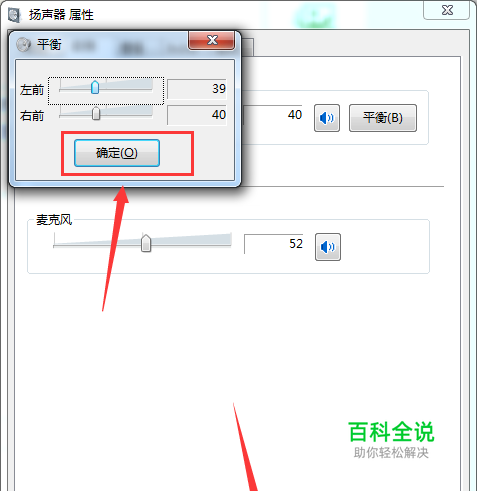The height and width of the screenshot is (491, 477).
Task: Select the 麦克风 level field showing 52
Action: click(274, 244)
